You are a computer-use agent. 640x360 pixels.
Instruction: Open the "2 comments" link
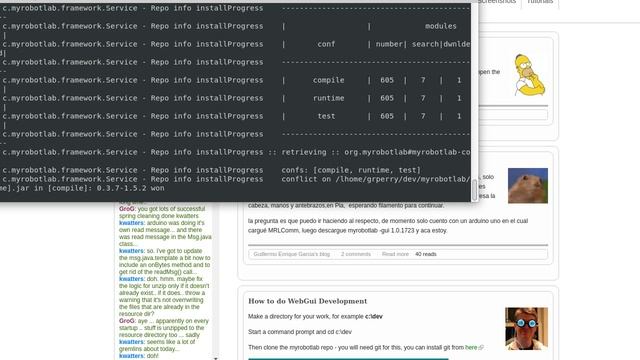coord(356,254)
